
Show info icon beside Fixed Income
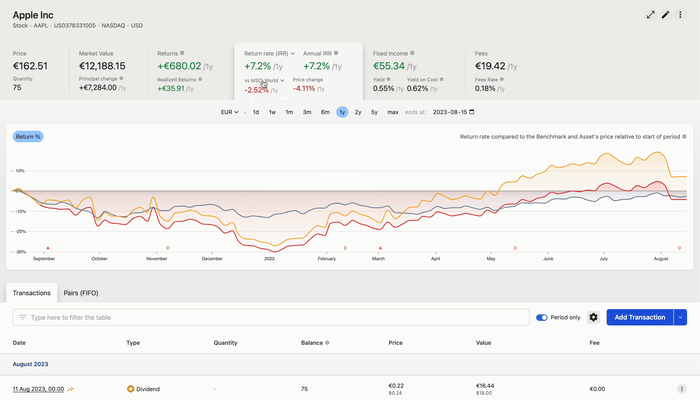click(x=412, y=53)
